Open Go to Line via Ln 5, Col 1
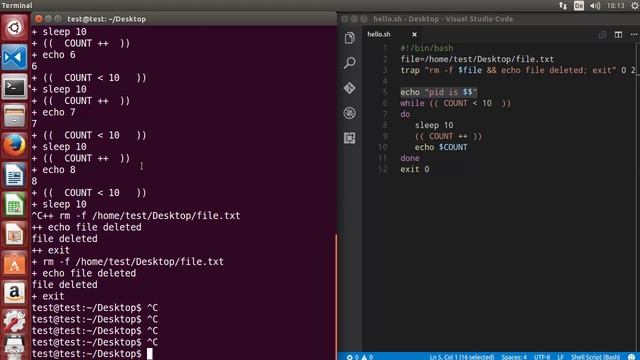 462,357
